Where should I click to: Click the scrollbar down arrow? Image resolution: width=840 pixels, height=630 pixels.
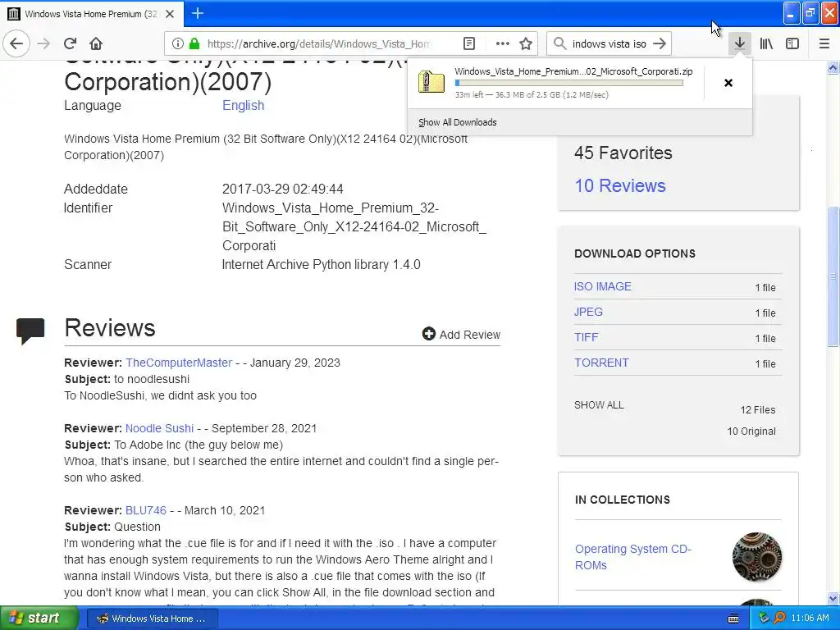point(833,598)
